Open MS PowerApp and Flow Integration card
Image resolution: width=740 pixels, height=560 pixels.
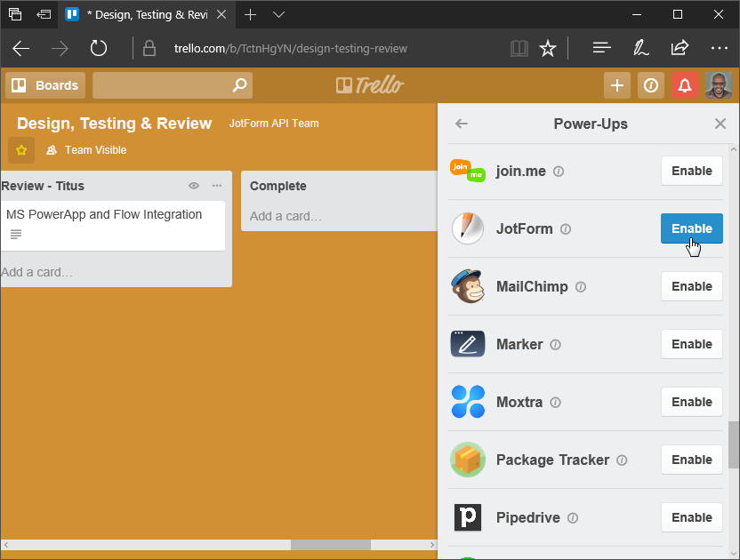112,226
